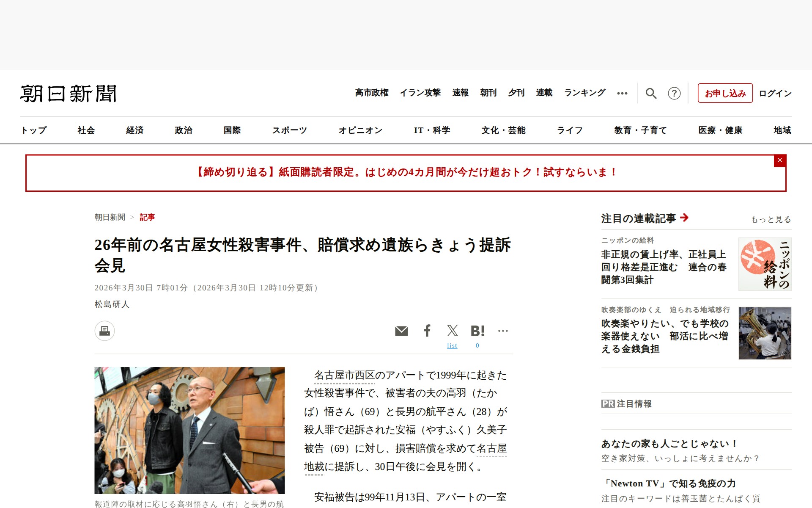Click the もっと見る link
This screenshot has width=812, height=508.
pyautogui.click(x=771, y=219)
